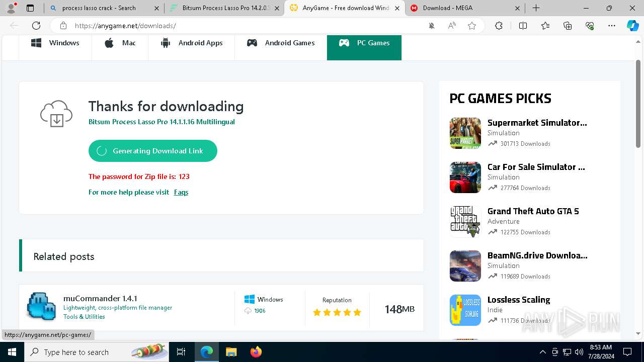Show hidden system tray icons
Screen dimensions: 644x362
[x=542, y=352]
